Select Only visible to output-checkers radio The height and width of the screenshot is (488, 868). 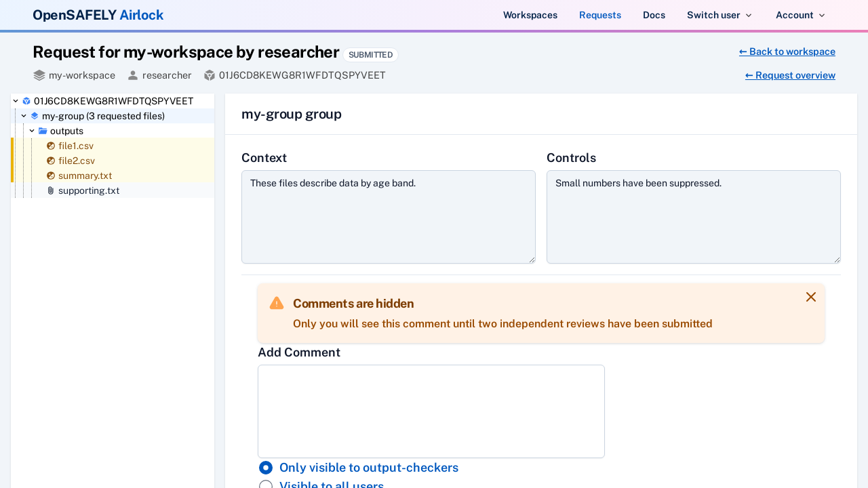click(266, 468)
